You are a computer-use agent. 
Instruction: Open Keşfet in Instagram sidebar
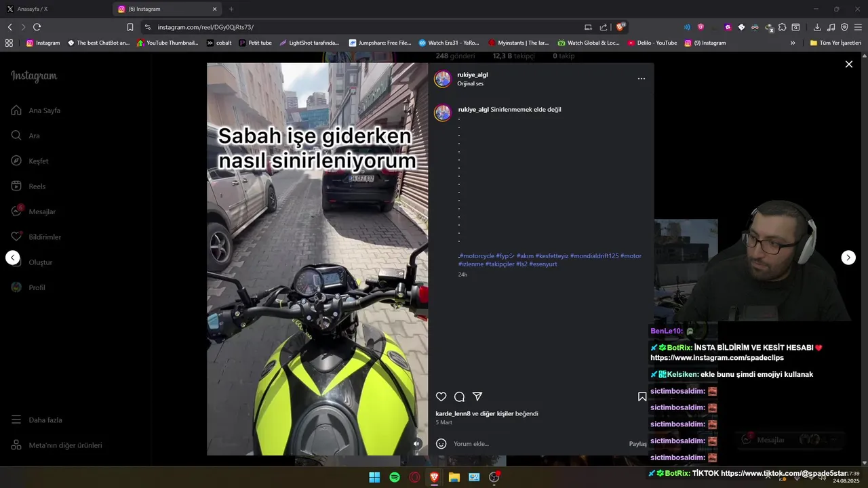pyautogui.click(x=30, y=161)
